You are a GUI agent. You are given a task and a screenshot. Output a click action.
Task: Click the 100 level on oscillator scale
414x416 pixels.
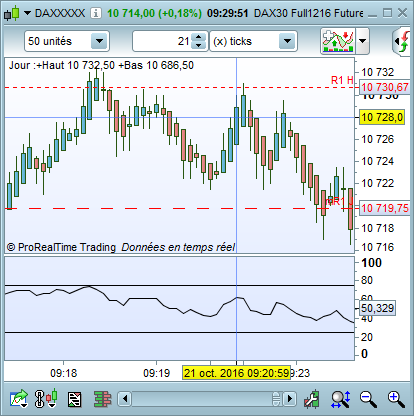coord(371,263)
